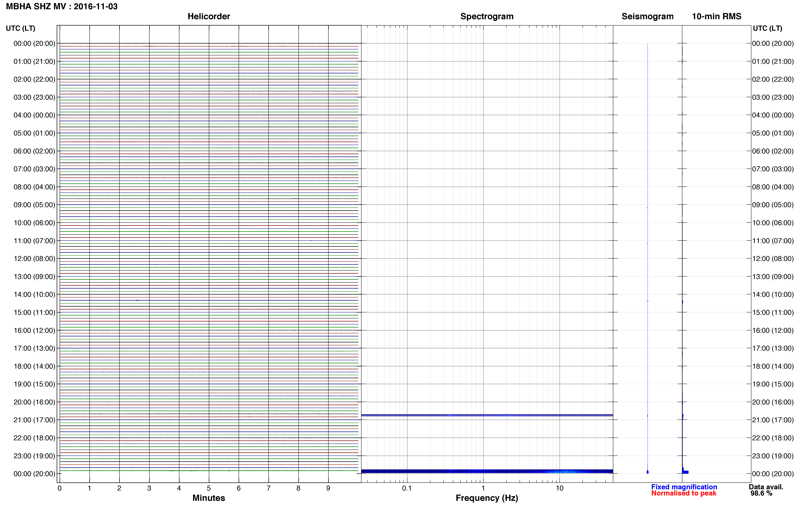Screen dimensions: 812x508
Task: Click left time label '05:00 (01:00)'
Action: 34,133
